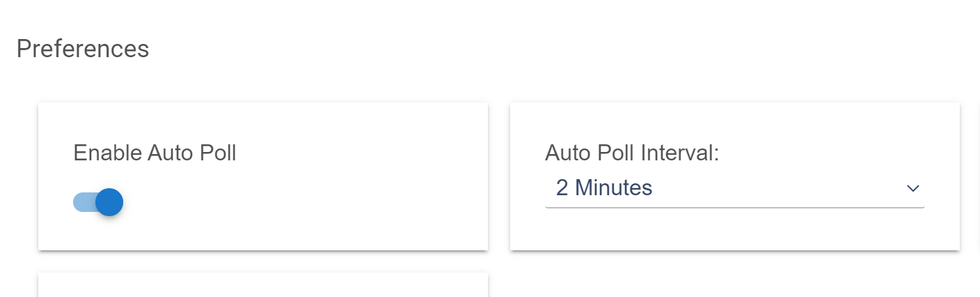Viewport: 980px width, 297px height.
Task: Click the blue knob of the Auto Poll switch
Action: tap(109, 203)
